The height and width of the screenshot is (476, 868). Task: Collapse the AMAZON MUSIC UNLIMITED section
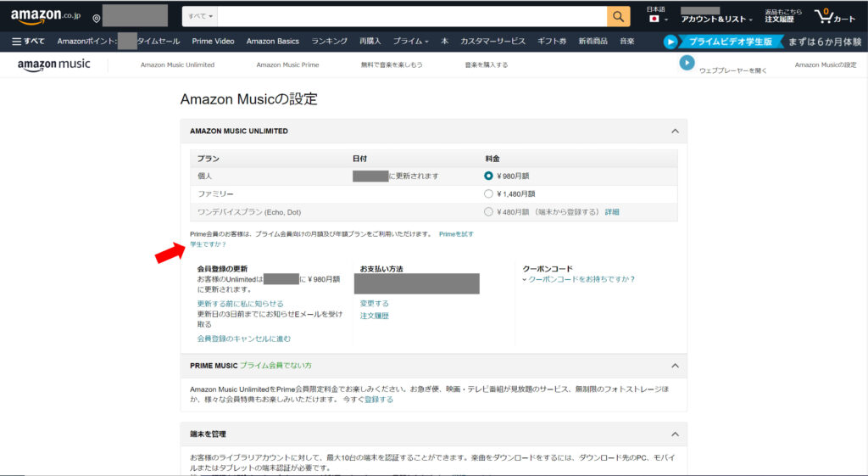[x=675, y=132]
